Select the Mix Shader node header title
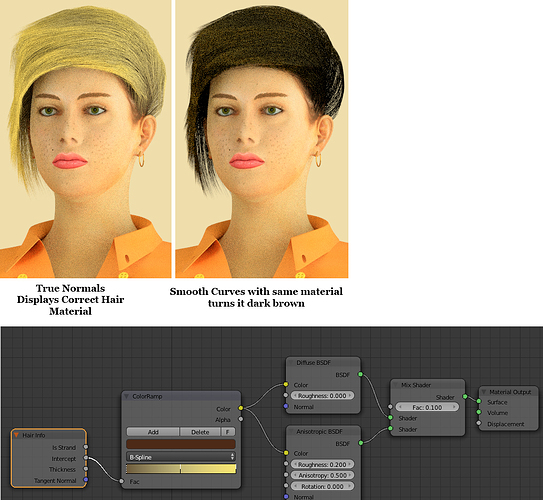Screen dimensions: 543x500 click(x=416, y=385)
